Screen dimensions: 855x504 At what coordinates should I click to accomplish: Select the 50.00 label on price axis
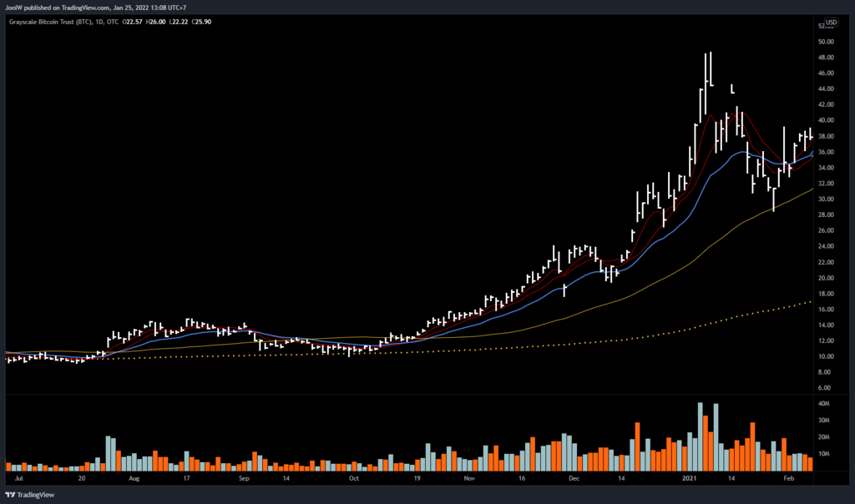click(x=827, y=42)
